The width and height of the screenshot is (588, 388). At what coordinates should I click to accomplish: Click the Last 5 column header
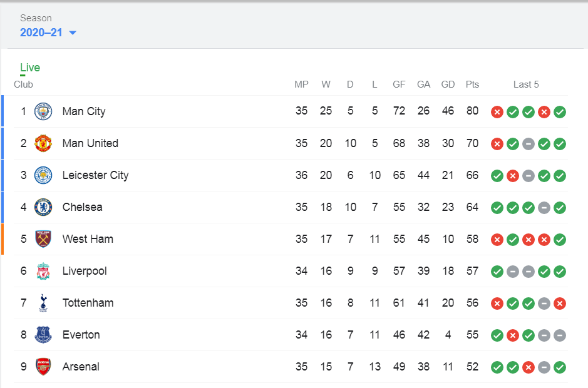point(526,84)
